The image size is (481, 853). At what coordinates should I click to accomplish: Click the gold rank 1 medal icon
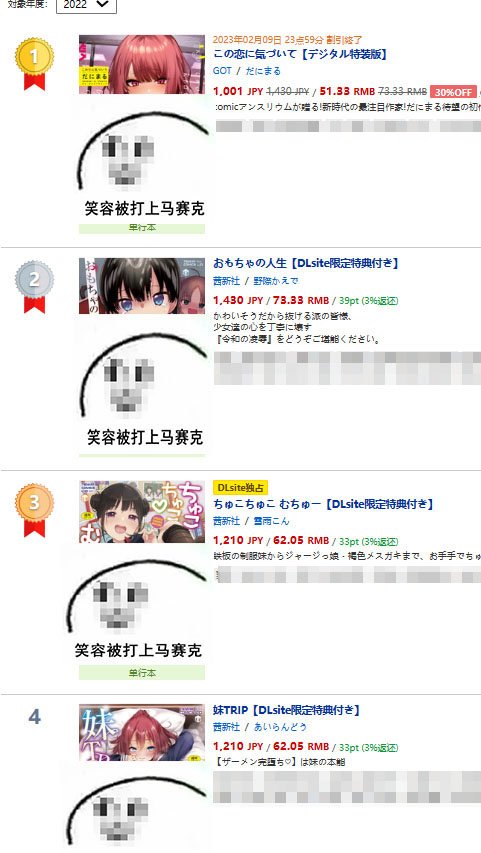(34, 64)
